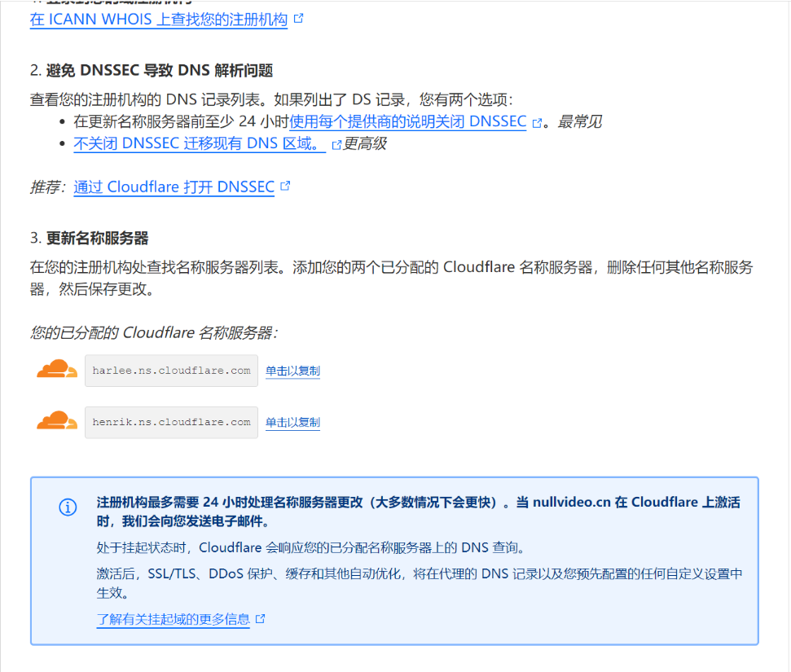The height and width of the screenshot is (672, 791).
Task: Select the henrik.ns.cloudflare.com nameserver field
Action: tap(172, 422)
